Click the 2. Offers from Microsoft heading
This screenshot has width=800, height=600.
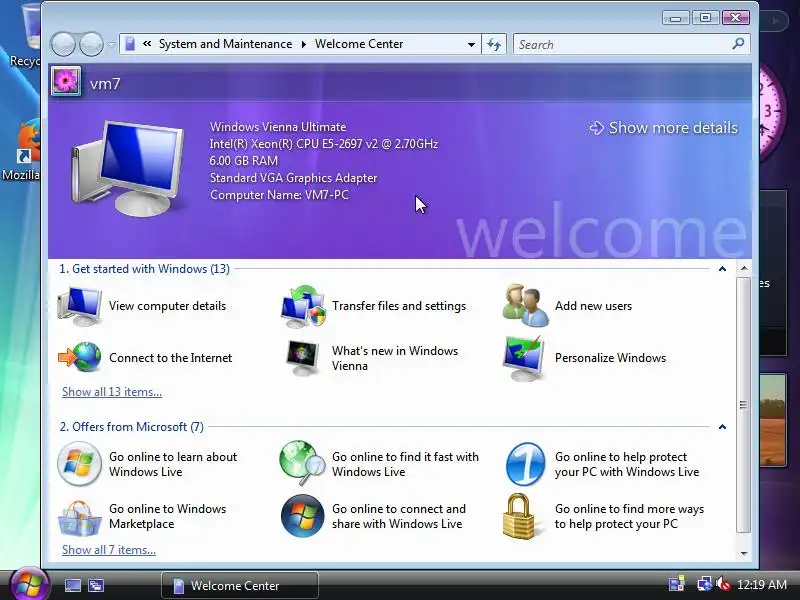pos(132,427)
